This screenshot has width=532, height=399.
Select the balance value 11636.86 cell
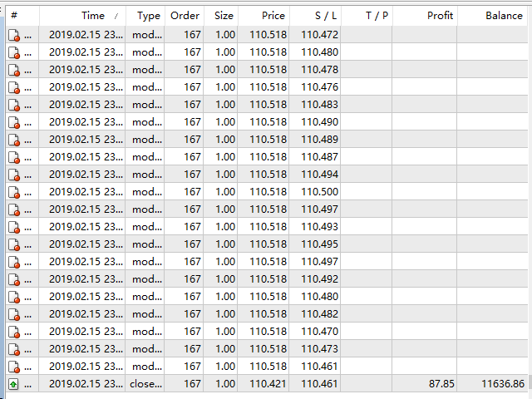[492, 384]
